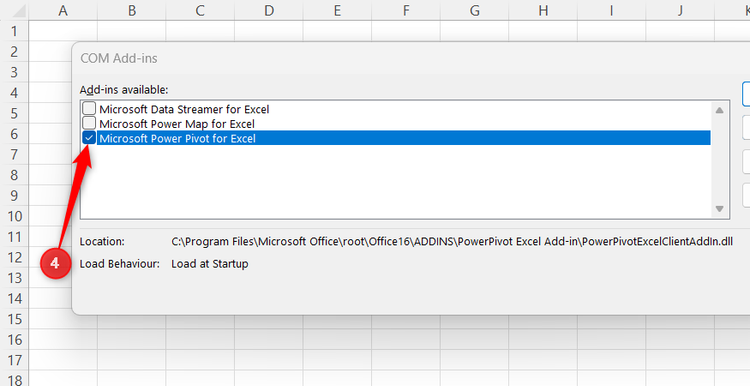Select row 1 header in the worksheet
This screenshot has width=750, height=386.
14,31
